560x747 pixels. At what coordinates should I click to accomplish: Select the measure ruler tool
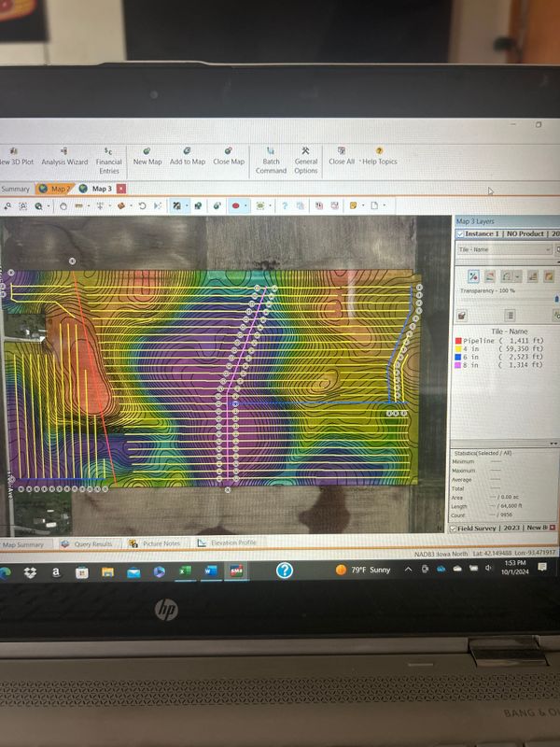pyautogui.click(x=79, y=205)
